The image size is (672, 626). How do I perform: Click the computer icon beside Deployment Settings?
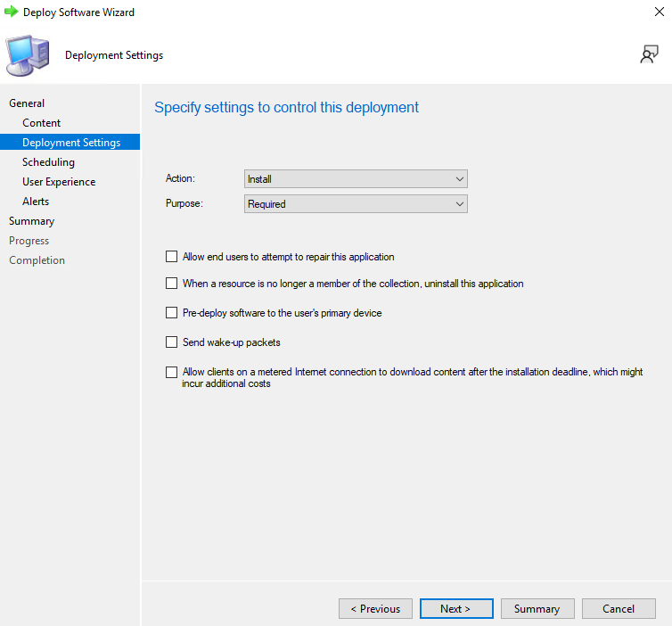[29, 55]
